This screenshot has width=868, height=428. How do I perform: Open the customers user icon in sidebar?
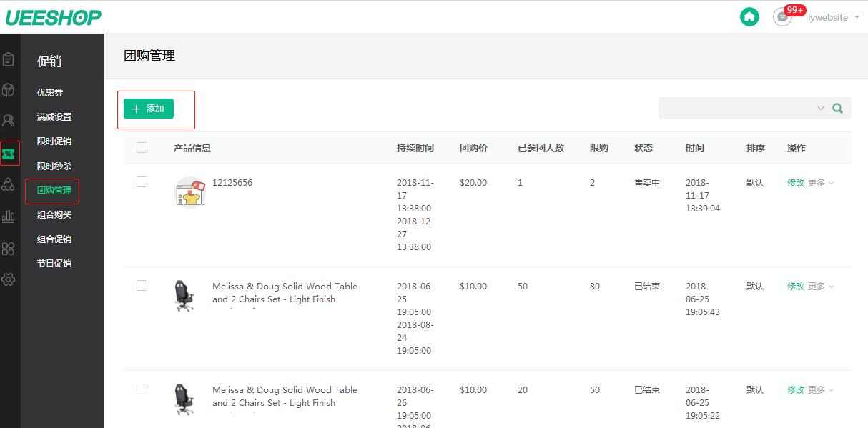(9, 121)
